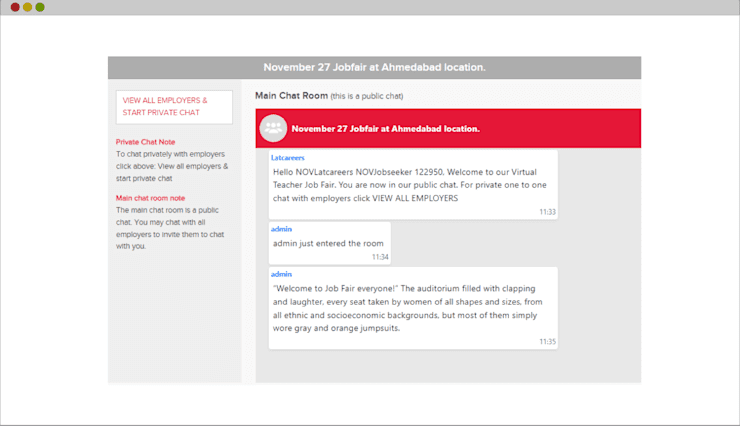740x426 pixels.
Task: Click the green maximize window dot
Action: tap(40, 7)
